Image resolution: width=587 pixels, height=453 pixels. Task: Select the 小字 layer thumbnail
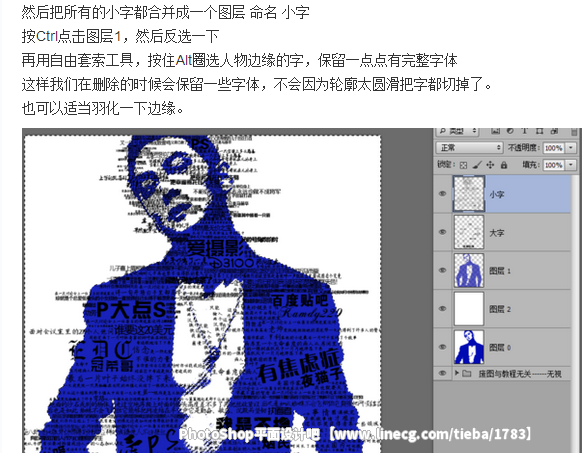click(469, 194)
